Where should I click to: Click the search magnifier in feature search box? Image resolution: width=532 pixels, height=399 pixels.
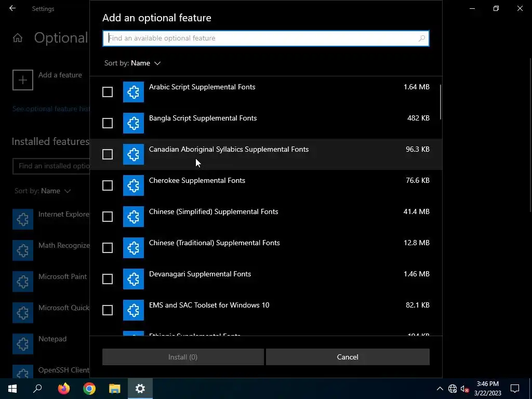click(x=422, y=38)
